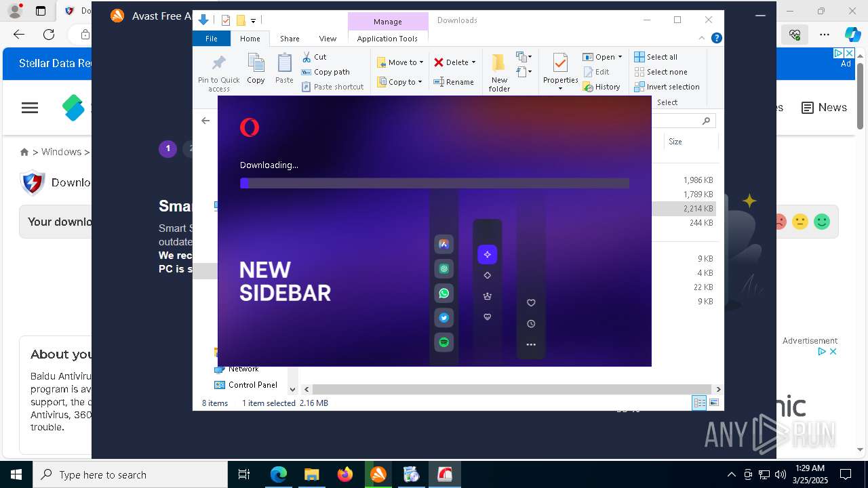
Task: Open Edge Settings and more ellipsis
Action: tap(824, 34)
